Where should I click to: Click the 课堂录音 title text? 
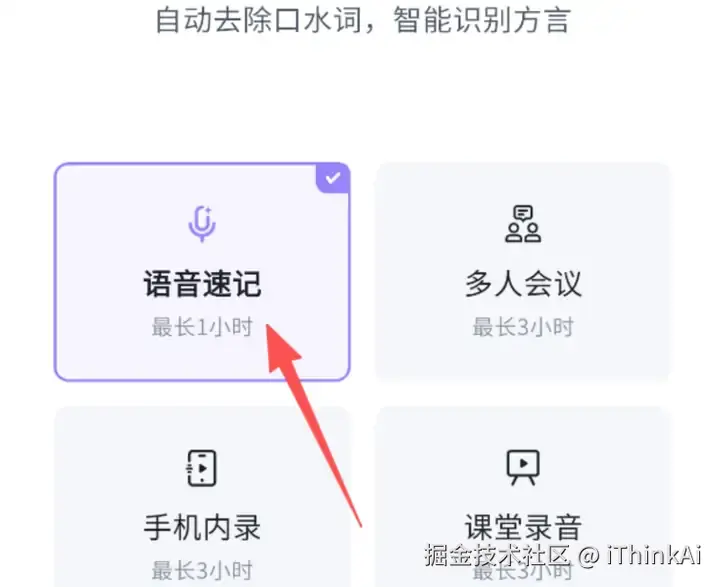point(523,527)
